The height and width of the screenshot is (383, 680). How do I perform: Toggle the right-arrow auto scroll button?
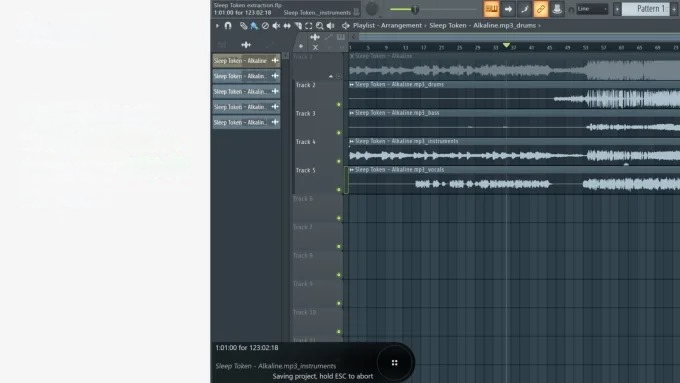point(508,9)
